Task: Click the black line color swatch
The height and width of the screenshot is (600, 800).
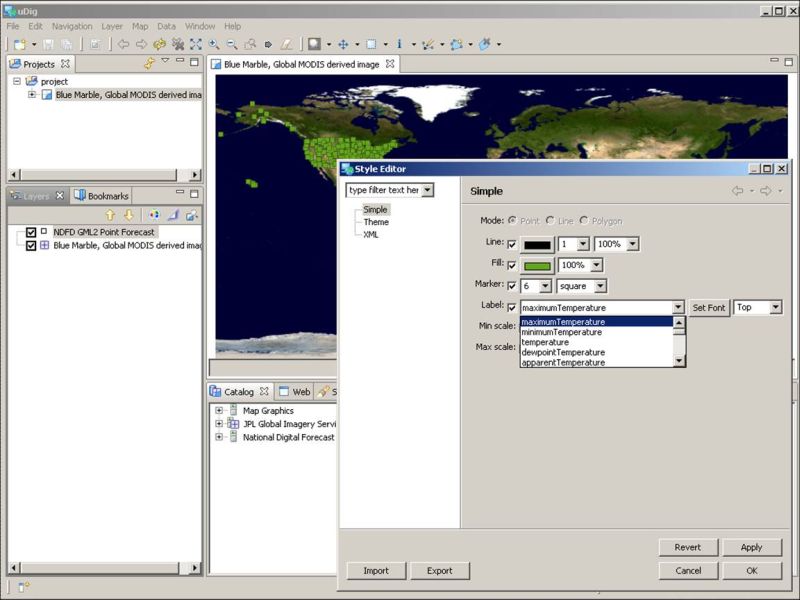Action: 537,245
